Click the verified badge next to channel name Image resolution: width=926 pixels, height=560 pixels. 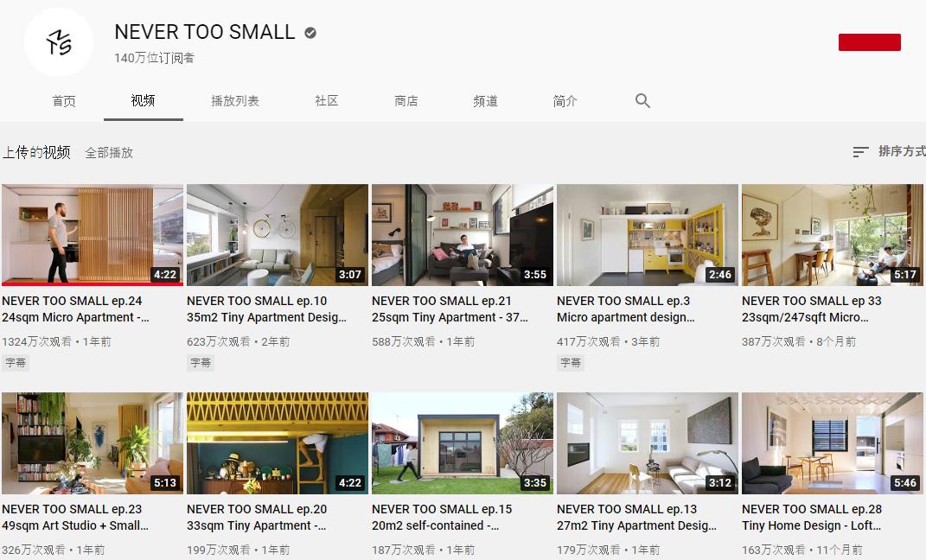point(310,33)
